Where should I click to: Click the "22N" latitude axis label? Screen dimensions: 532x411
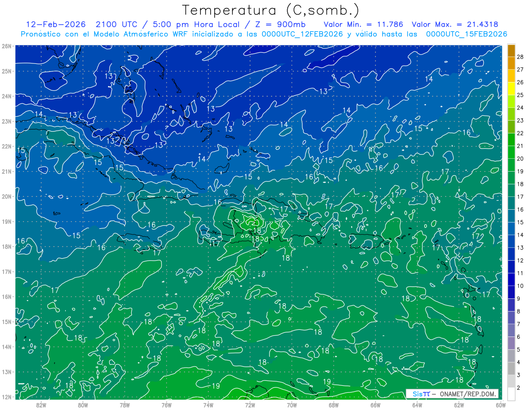click(x=7, y=146)
